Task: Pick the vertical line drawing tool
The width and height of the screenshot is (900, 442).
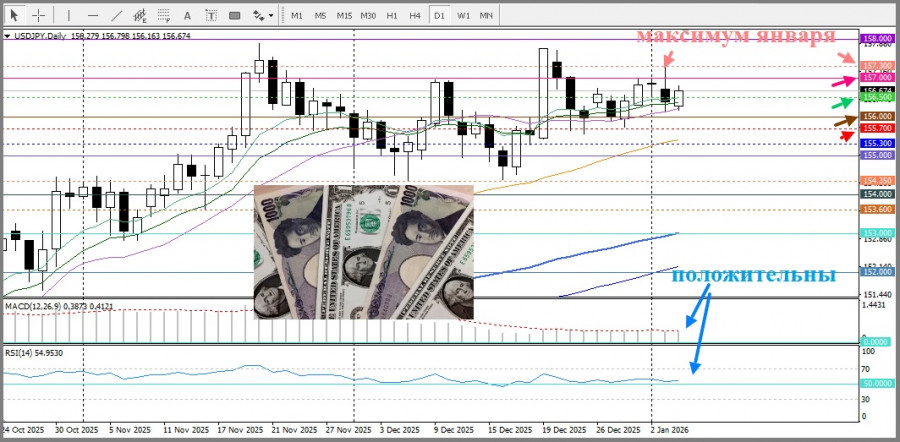Action: (x=68, y=15)
